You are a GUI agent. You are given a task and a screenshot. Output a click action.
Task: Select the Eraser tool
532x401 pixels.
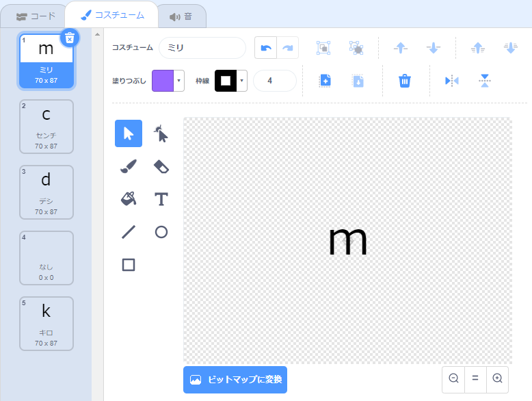tap(161, 166)
